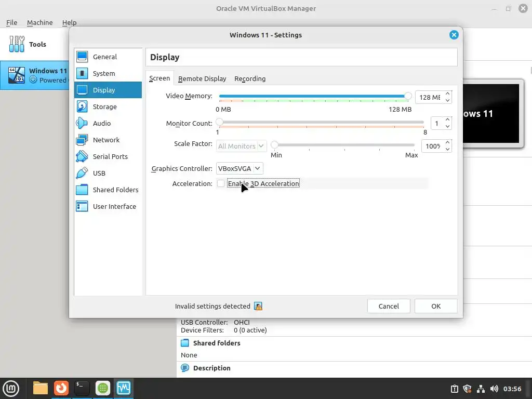The image size is (532, 399).
Task: Open the Serial Ports category icon
Action: (82, 156)
